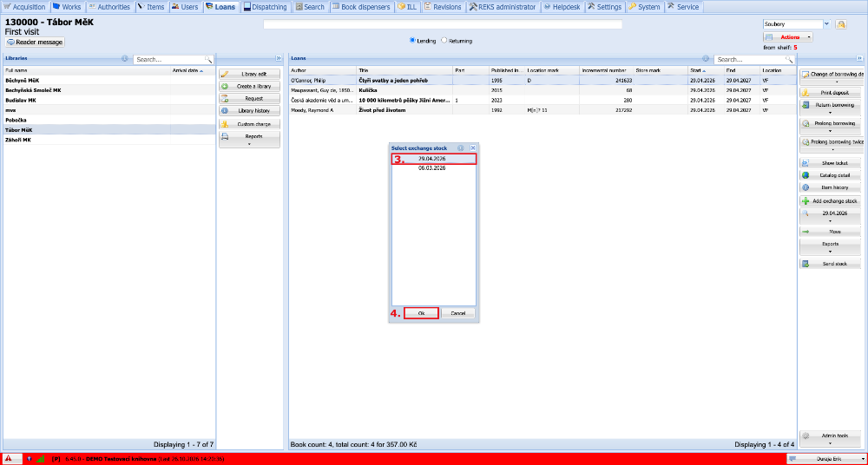Select Bechyňská Smoleč MK library row
The image size is (868, 465).
tap(109, 90)
